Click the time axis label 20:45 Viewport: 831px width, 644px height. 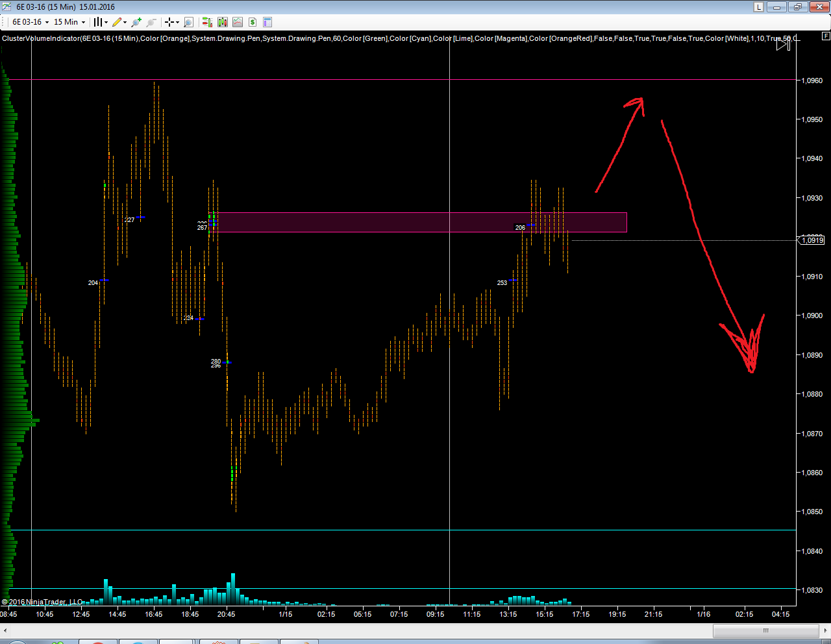226,614
